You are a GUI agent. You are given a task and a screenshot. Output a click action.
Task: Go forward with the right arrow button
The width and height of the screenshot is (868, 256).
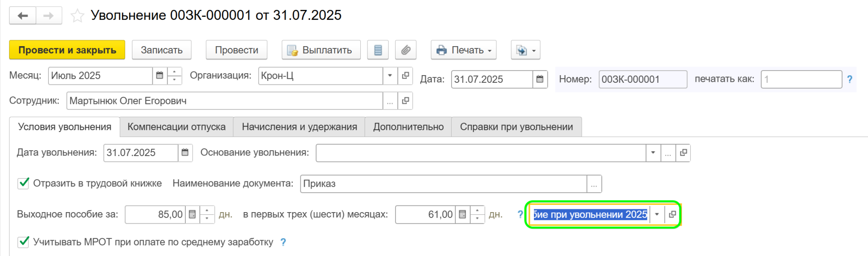coord(49,16)
